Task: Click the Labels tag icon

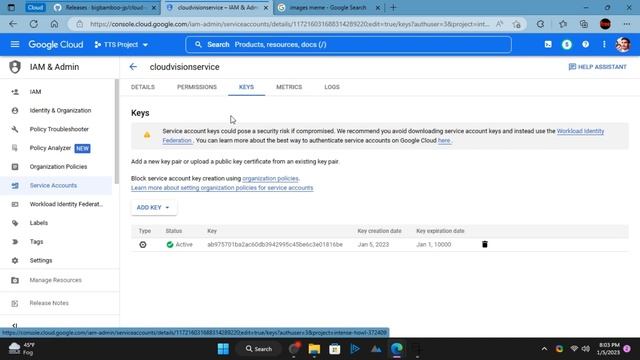Action: pos(15,223)
